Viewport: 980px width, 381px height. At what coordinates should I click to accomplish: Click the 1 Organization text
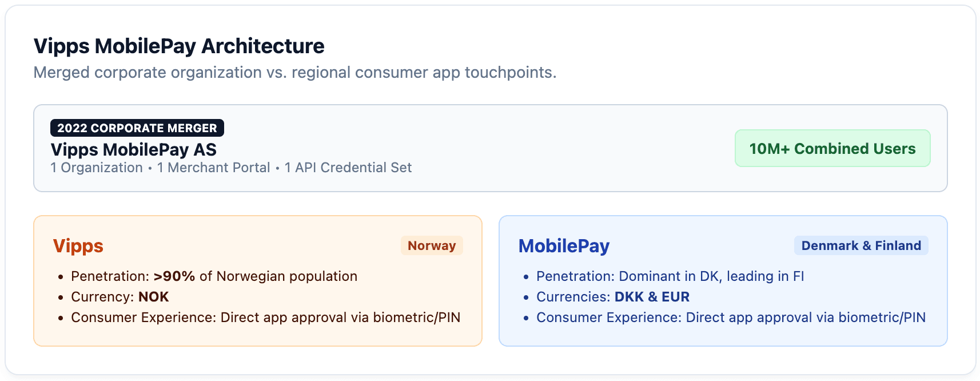coord(97,168)
